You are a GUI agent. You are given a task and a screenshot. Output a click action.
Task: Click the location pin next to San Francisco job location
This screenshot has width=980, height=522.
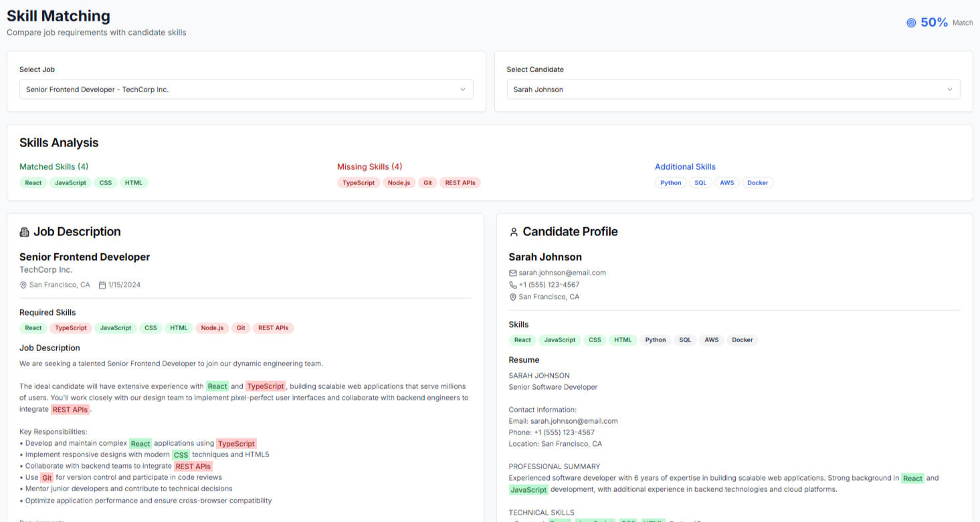click(23, 285)
